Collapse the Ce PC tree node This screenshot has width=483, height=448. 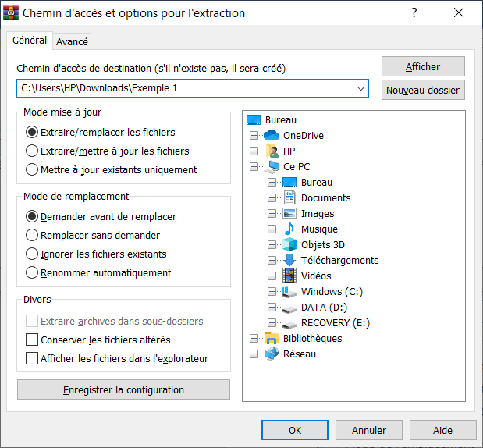point(254,167)
